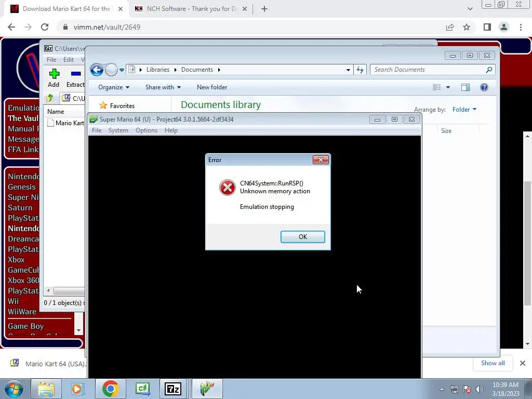This screenshot has height=399, width=532.
Task: Click the Size column header in Explorer
Action: (446, 130)
